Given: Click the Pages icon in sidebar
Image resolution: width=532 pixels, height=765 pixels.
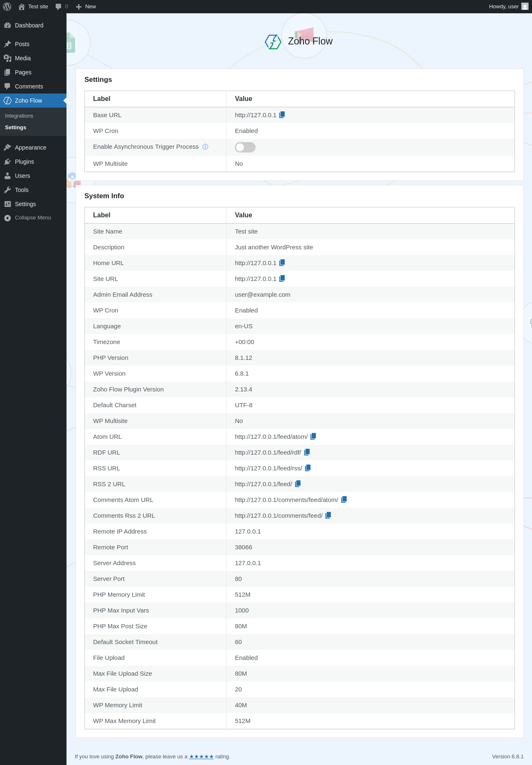Looking at the screenshot, I should (7, 72).
